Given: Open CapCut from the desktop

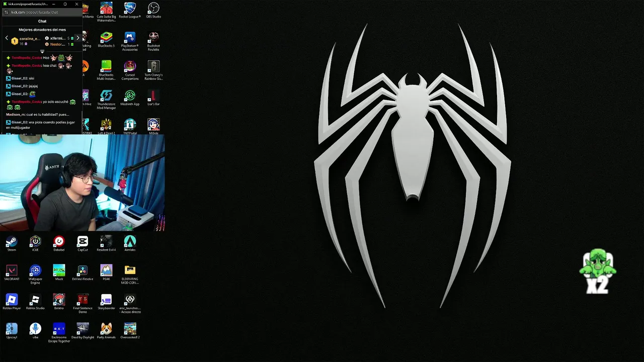Looking at the screenshot, I should pos(83,244).
